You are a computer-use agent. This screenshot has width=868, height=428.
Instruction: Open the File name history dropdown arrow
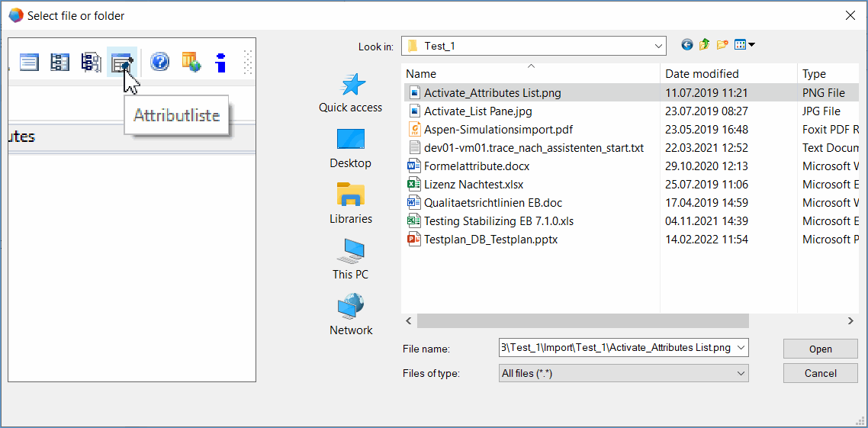click(x=741, y=348)
